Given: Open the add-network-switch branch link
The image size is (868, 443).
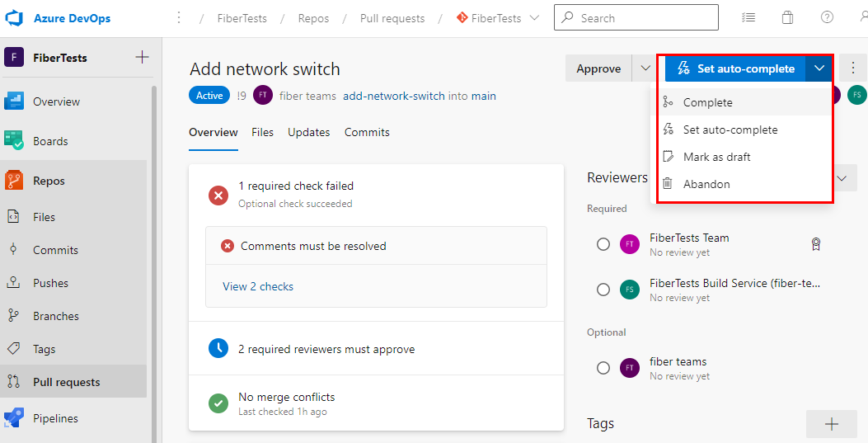Looking at the screenshot, I should 393,96.
